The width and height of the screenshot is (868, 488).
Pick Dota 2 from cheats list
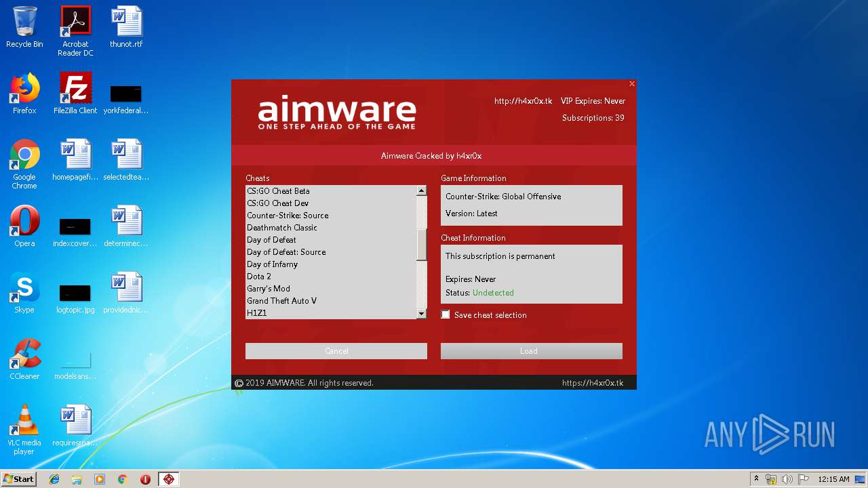click(331, 277)
